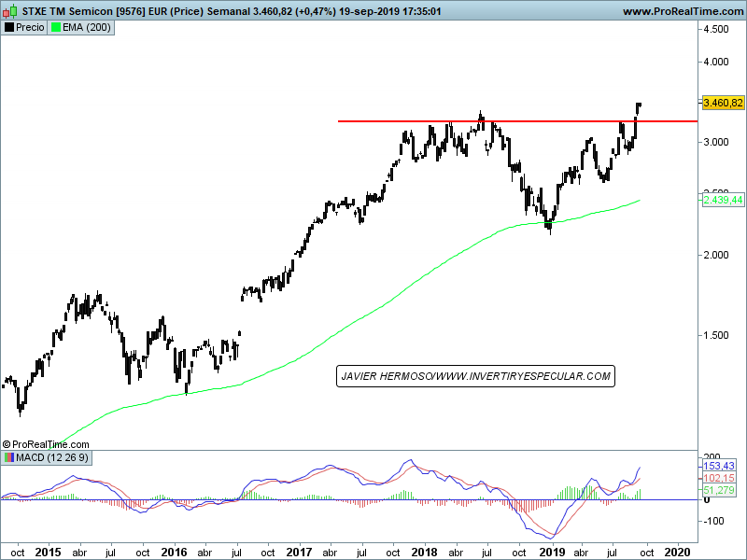Viewport: 747px width, 560px height.
Task: Click the green EMA (200) color square
Action: pos(56,28)
